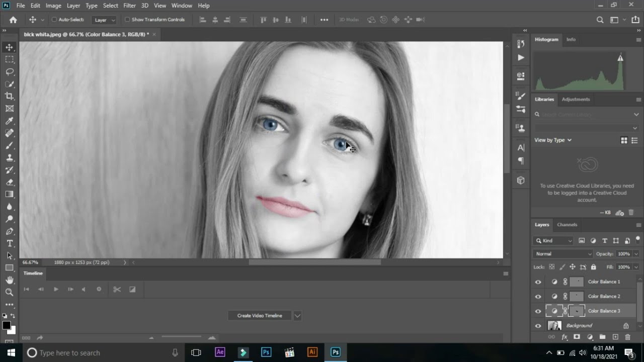
Task: Add a layer style with fx icon
Action: 564,337
